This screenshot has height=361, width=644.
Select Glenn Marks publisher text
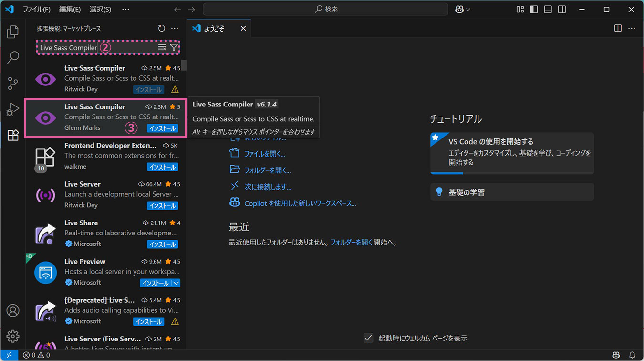tap(83, 128)
